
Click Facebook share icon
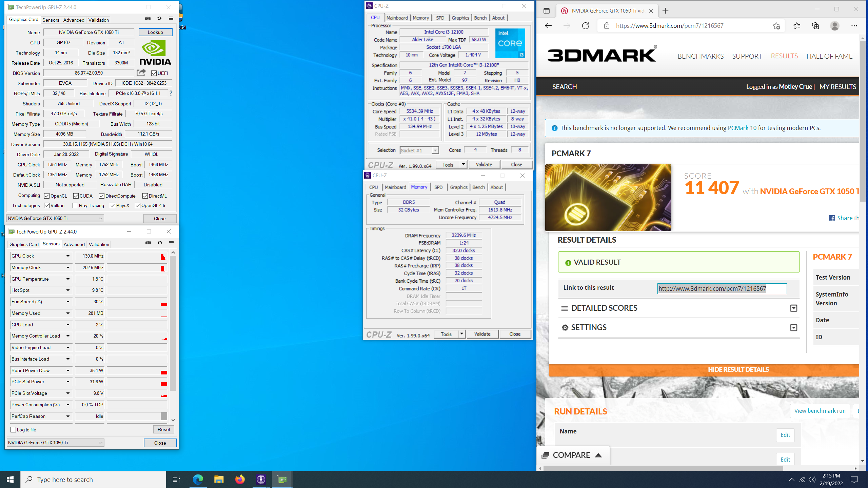tap(832, 218)
